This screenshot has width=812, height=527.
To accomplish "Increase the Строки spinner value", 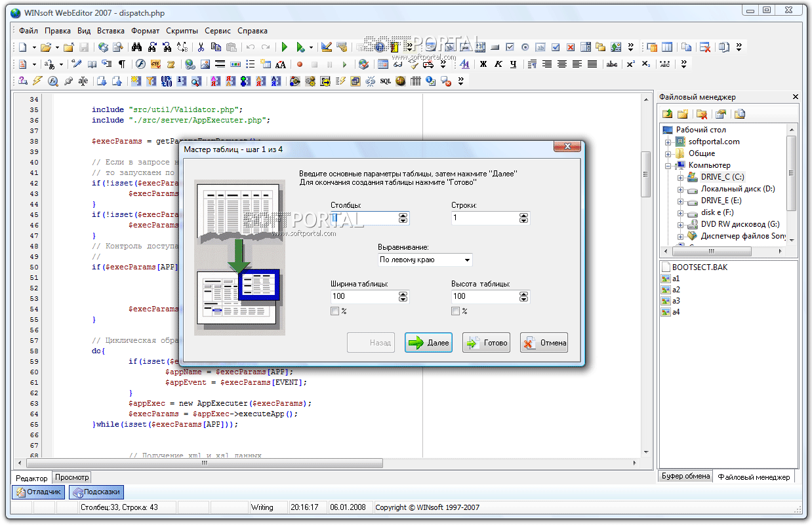I will (523, 215).
